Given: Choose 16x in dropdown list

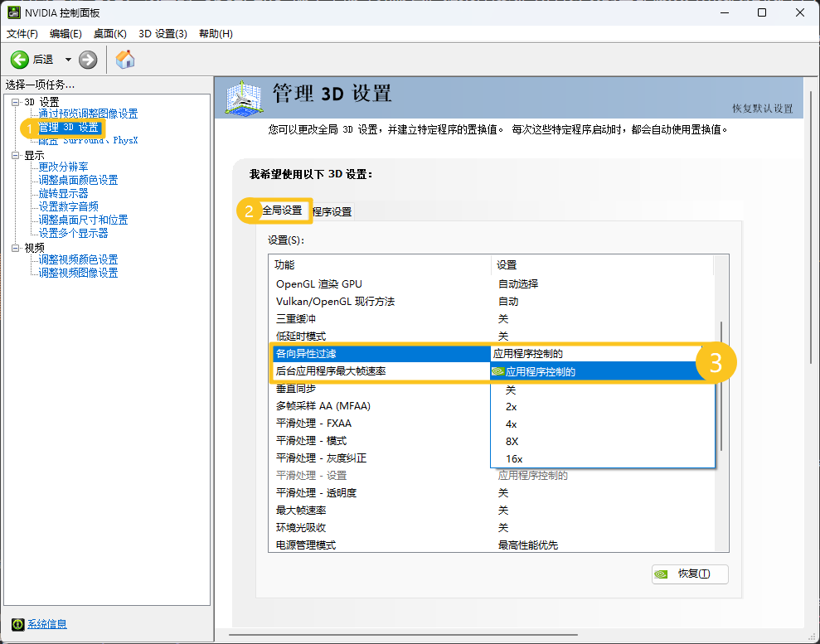Looking at the screenshot, I should 601,459.
